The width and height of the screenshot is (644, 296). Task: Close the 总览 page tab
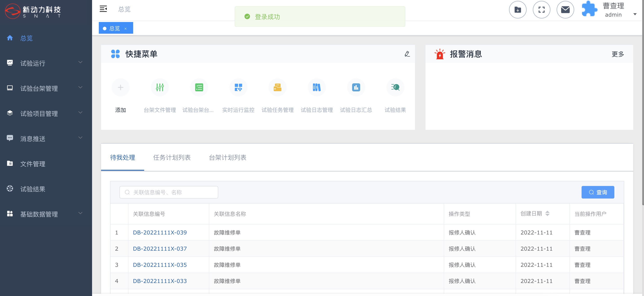pyautogui.click(x=126, y=29)
